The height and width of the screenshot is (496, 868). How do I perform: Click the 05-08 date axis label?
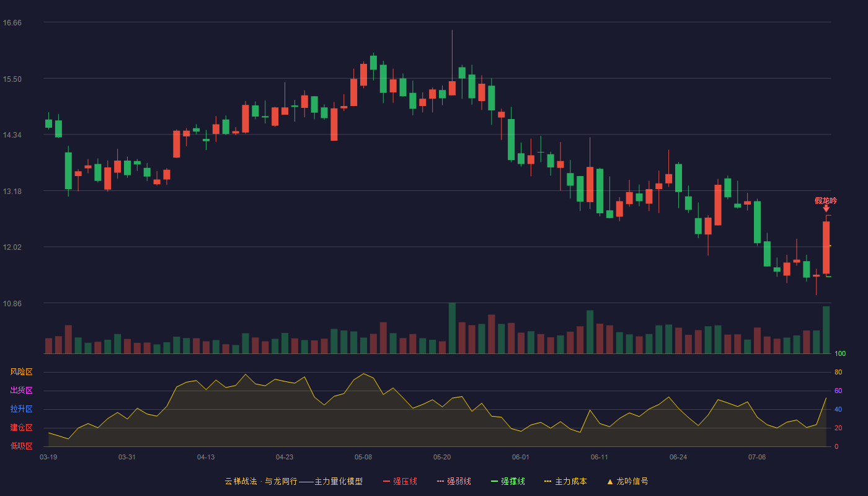click(x=363, y=457)
